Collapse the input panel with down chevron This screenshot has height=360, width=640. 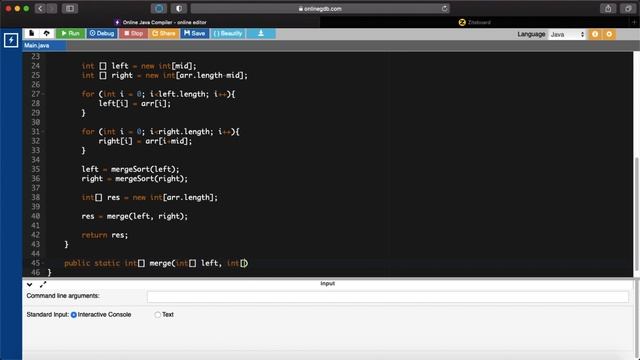coord(29,284)
